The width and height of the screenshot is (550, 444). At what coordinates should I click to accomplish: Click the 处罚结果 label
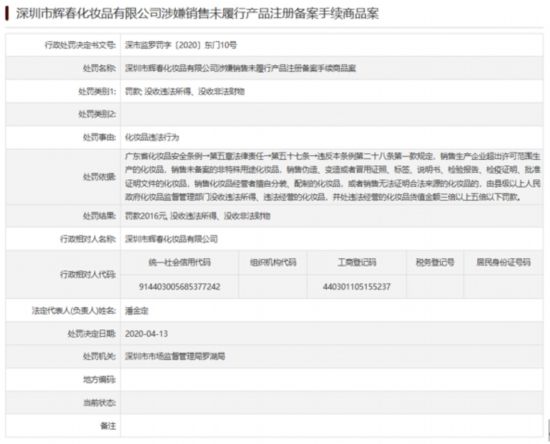click(x=99, y=216)
